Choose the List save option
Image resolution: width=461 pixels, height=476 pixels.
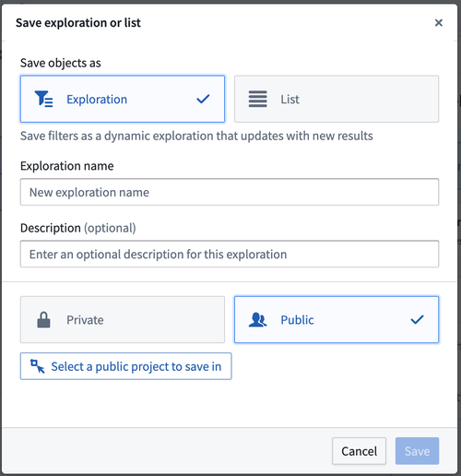[x=337, y=99]
